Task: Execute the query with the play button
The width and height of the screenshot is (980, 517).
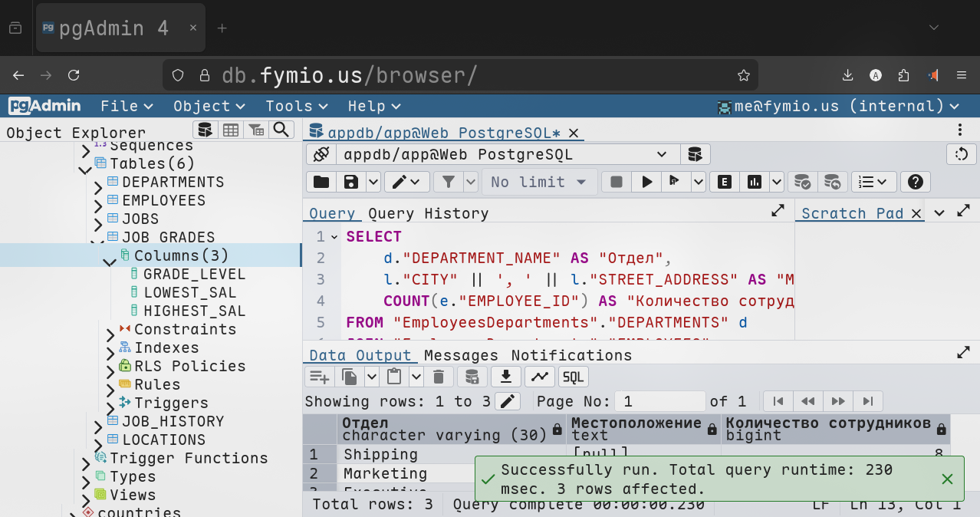Action: (x=647, y=182)
